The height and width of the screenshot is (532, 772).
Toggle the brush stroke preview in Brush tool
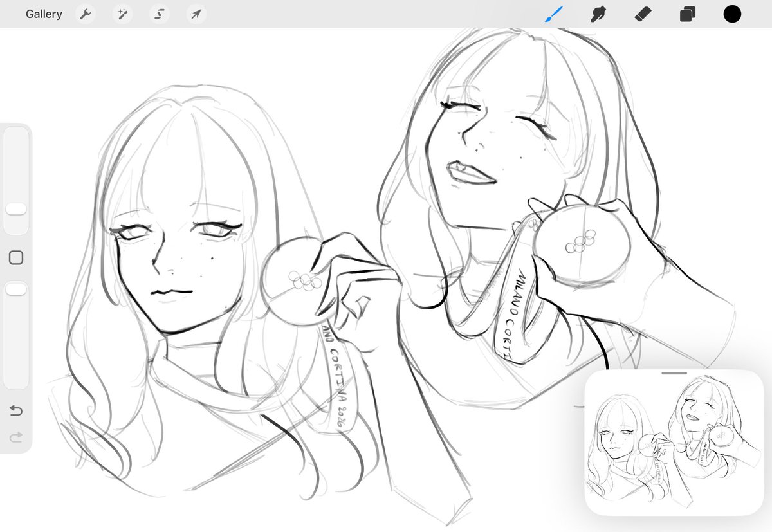553,14
